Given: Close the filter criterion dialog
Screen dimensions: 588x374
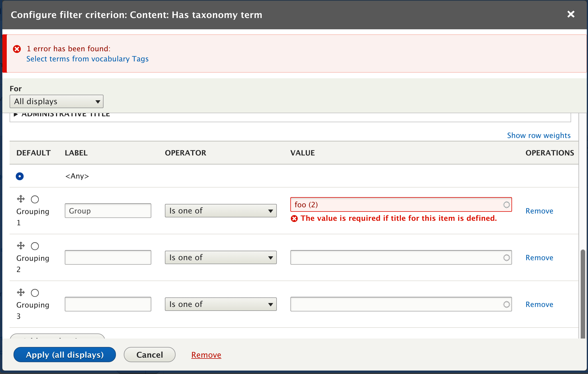Looking at the screenshot, I should coord(571,14).
